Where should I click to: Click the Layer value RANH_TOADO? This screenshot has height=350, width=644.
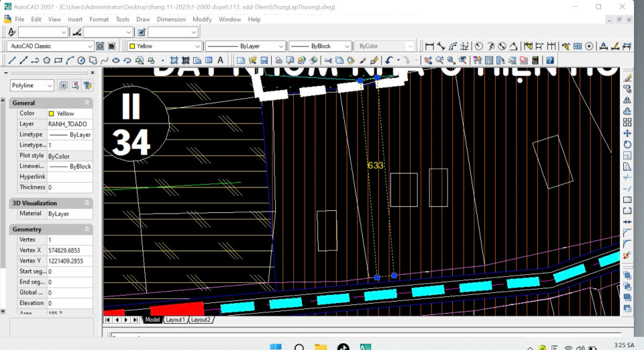point(70,124)
